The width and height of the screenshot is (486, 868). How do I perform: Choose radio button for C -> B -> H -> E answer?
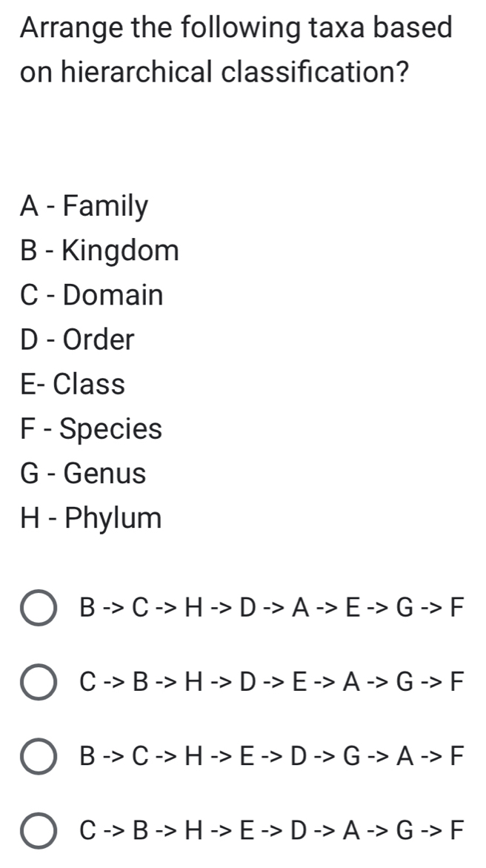(40, 830)
